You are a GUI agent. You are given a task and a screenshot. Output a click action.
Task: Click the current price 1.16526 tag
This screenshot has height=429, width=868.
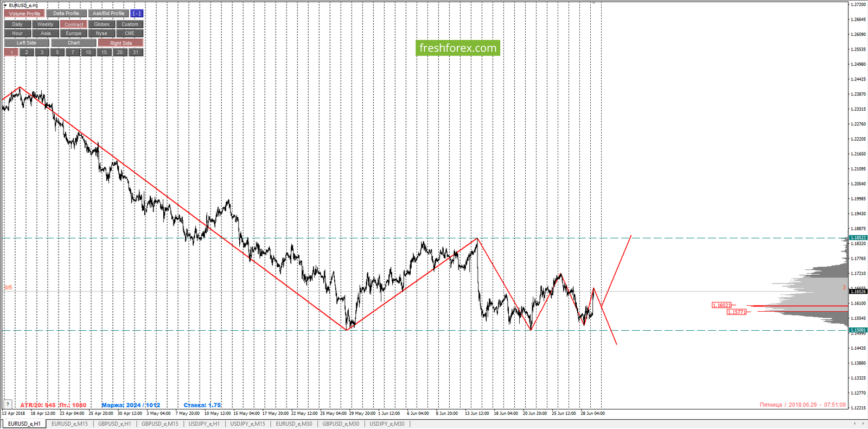tap(858, 292)
